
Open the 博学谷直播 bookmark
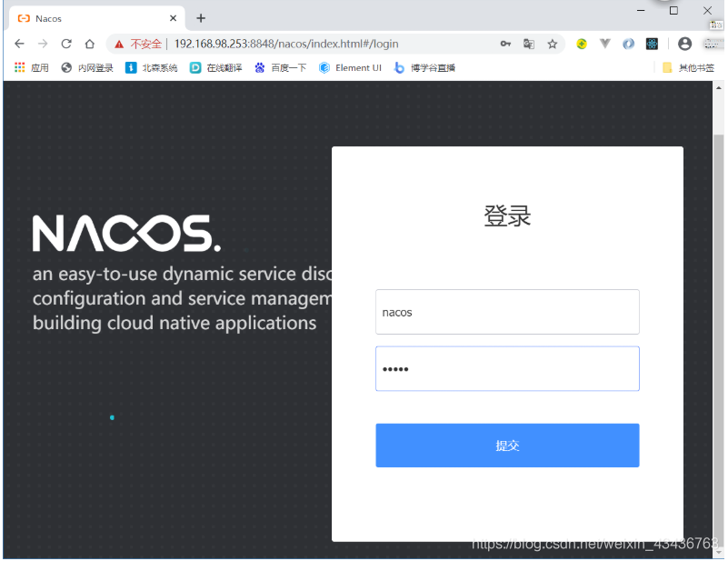pos(424,68)
